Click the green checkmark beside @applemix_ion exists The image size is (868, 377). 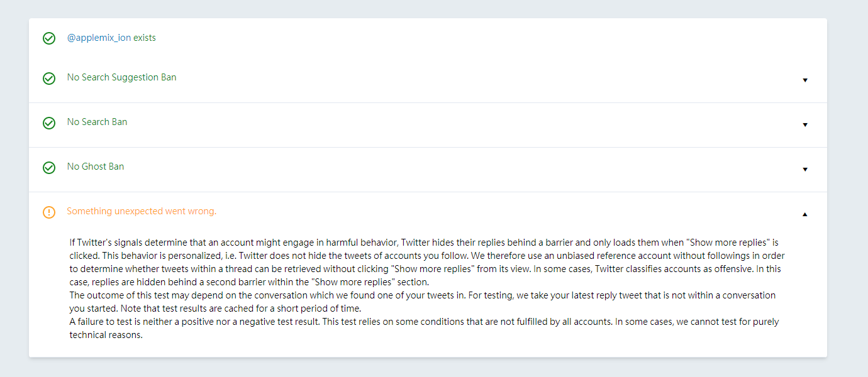click(x=49, y=38)
